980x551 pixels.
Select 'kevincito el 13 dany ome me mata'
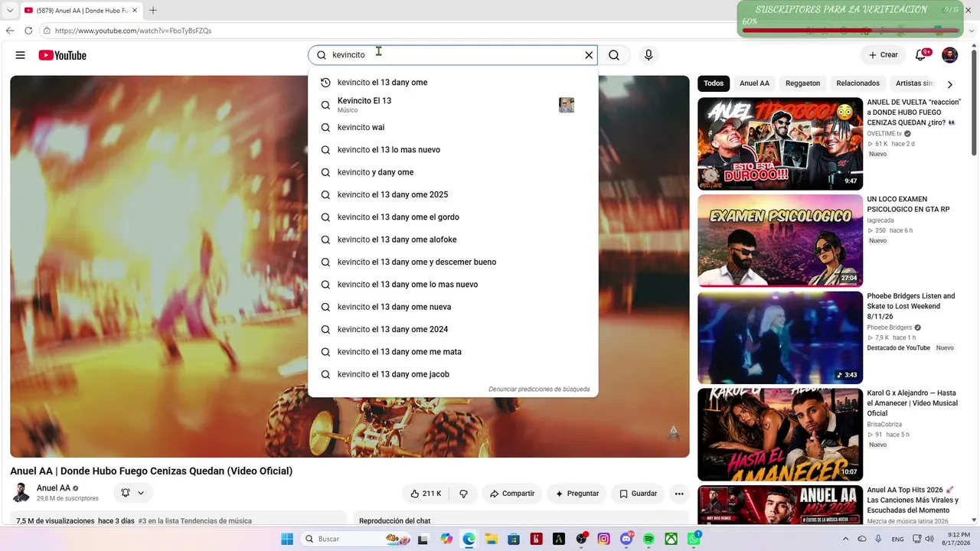[x=452, y=352]
